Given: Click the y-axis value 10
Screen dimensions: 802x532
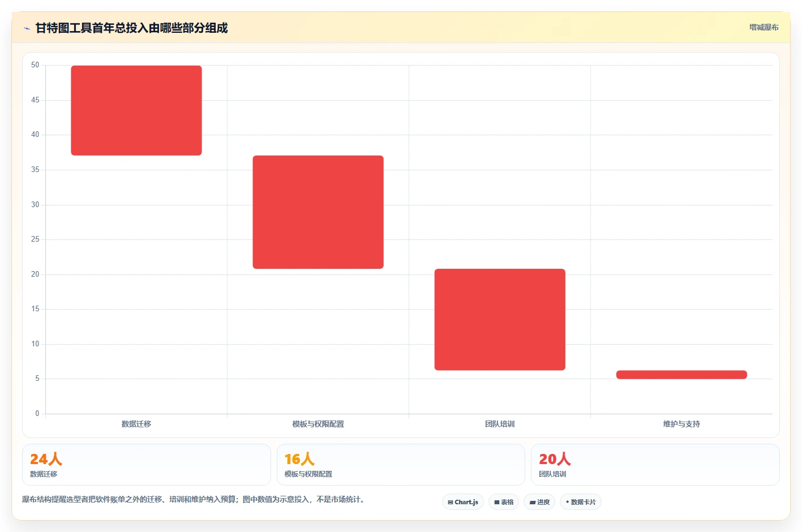Looking at the screenshot, I should (x=35, y=344).
